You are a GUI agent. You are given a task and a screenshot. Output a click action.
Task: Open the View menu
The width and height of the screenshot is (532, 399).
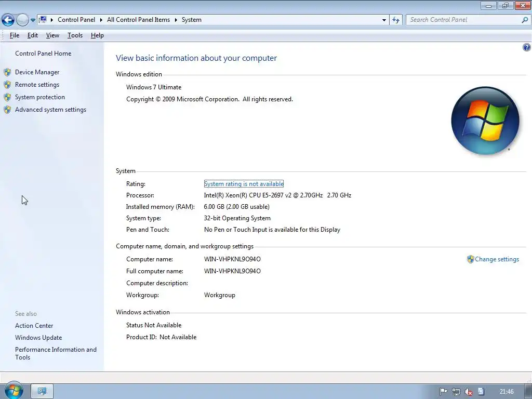coord(52,35)
